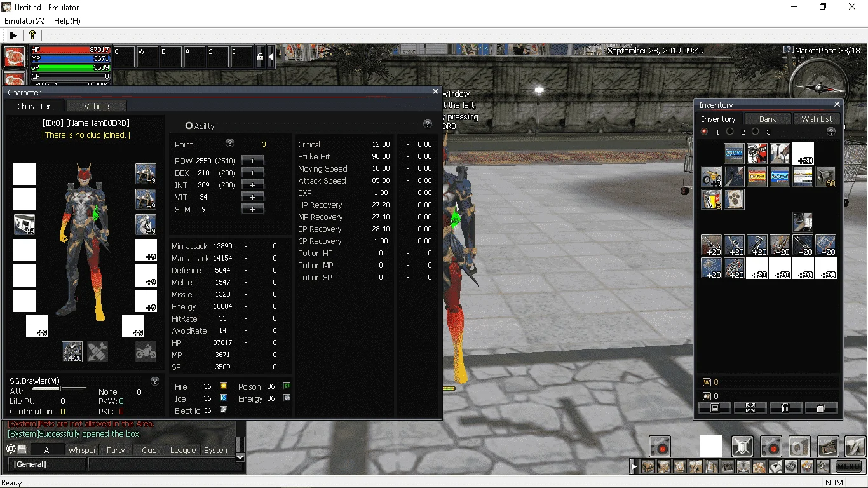Image resolution: width=868 pixels, height=488 pixels.
Task: Select the canned item with count 8
Action: tap(711, 199)
